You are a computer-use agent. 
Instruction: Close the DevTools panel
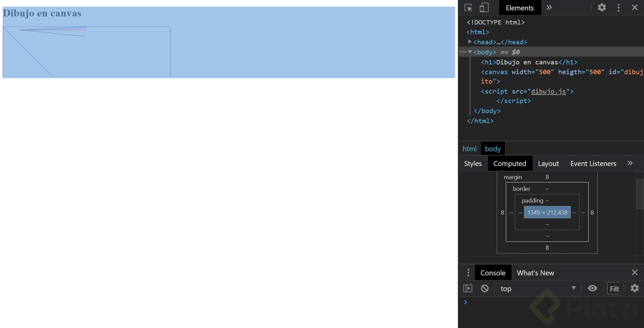(x=635, y=7)
